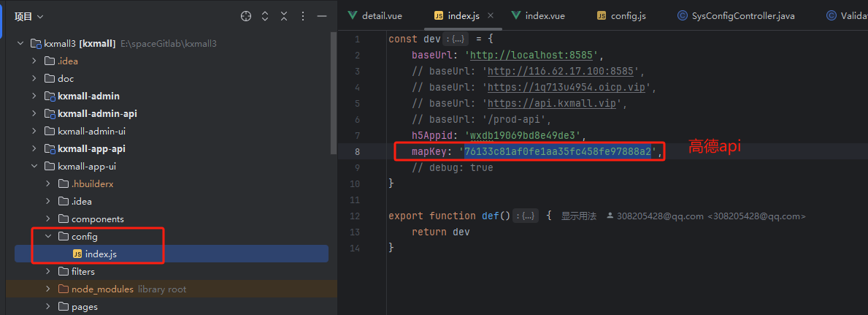Viewport: 868px width, 315px height.
Task: Collapse the config folder
Action: 48,236
